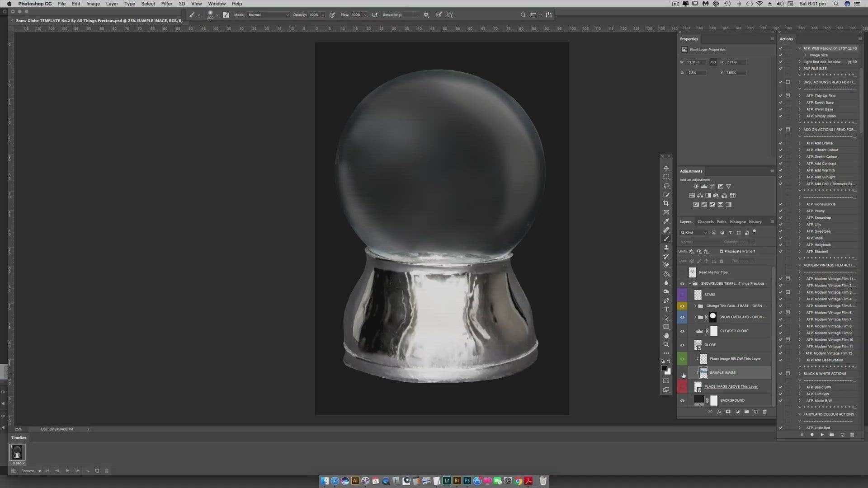Click the foreground color swatch
868x488 pixels.
[664, 368]
